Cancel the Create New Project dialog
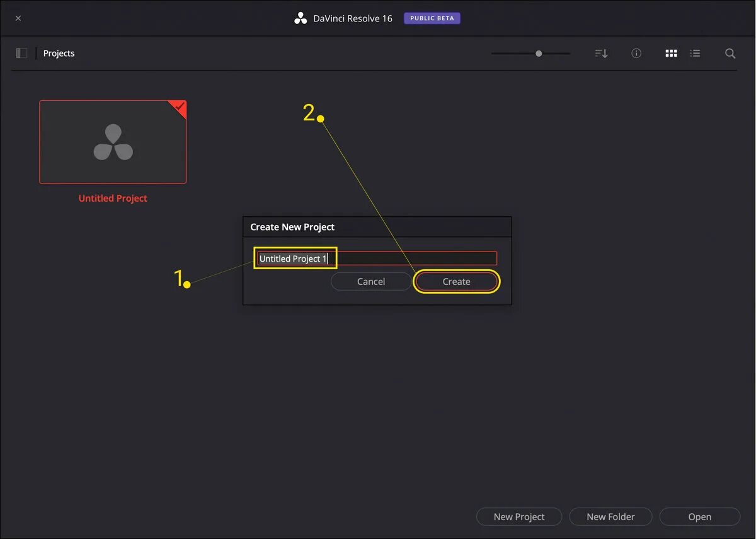 click(x=371, y=282)
